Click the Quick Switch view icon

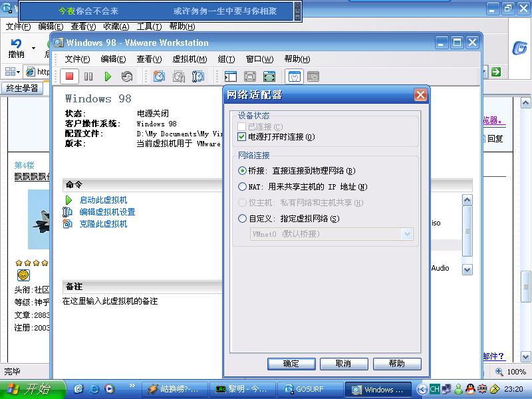click(250, 76)
